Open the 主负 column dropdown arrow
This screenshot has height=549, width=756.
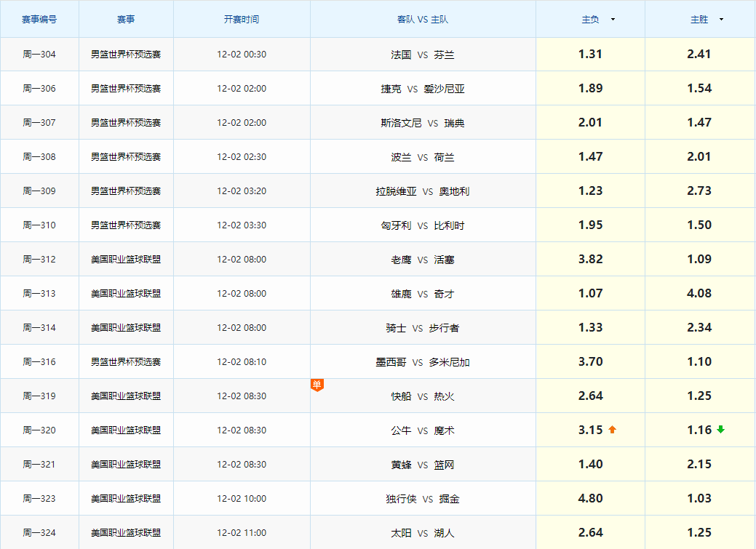(613, 20)
